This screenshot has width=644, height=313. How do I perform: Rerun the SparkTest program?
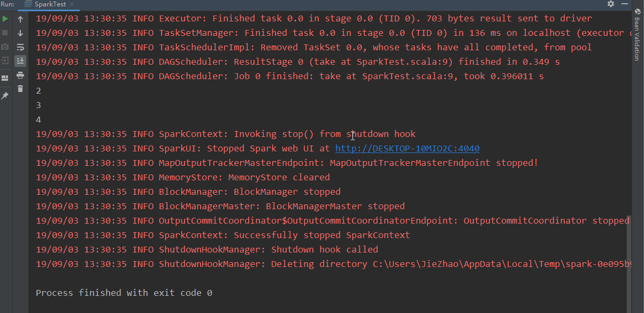click(5, 19)
